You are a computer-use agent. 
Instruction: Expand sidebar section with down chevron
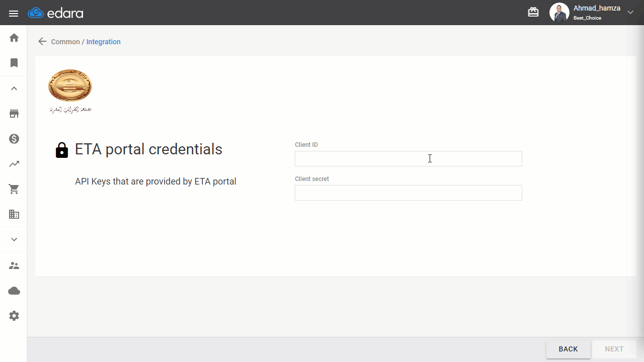(14, 239)
